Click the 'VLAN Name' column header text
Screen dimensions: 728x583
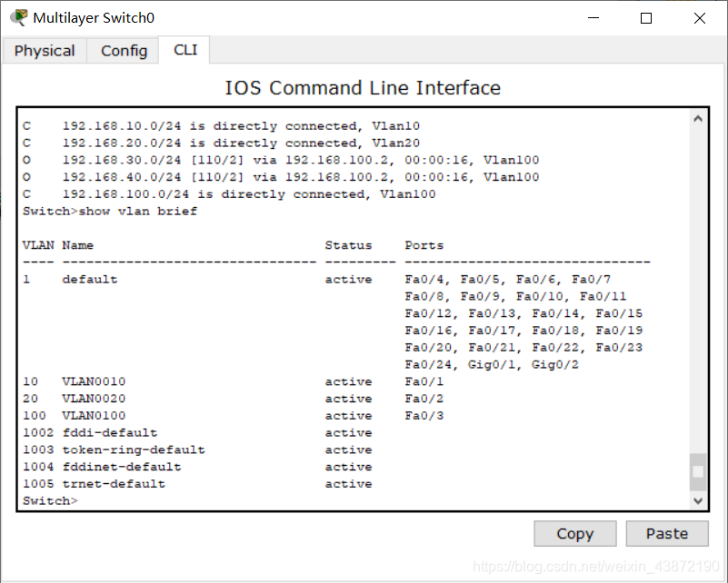coord(58,245)
